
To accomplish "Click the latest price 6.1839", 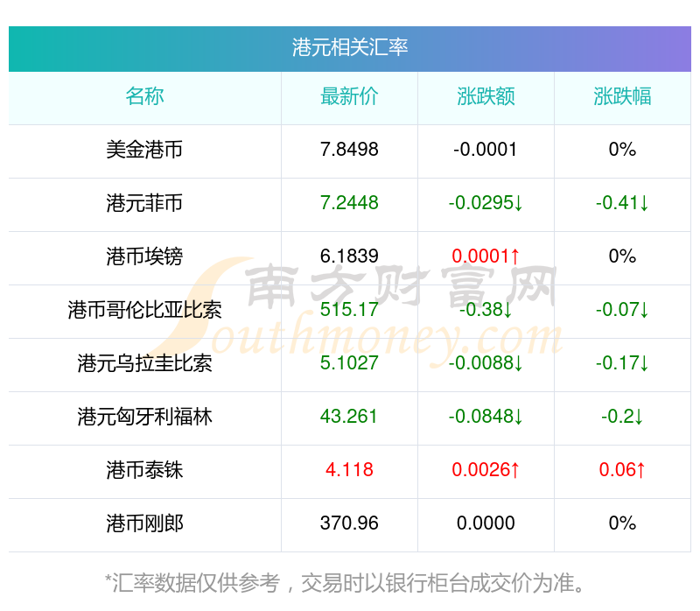I will click(x=349, y=256).
